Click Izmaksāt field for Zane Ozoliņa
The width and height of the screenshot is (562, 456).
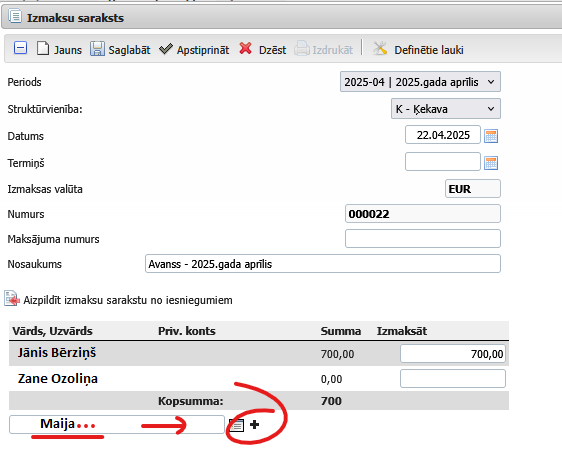[453, 379]
